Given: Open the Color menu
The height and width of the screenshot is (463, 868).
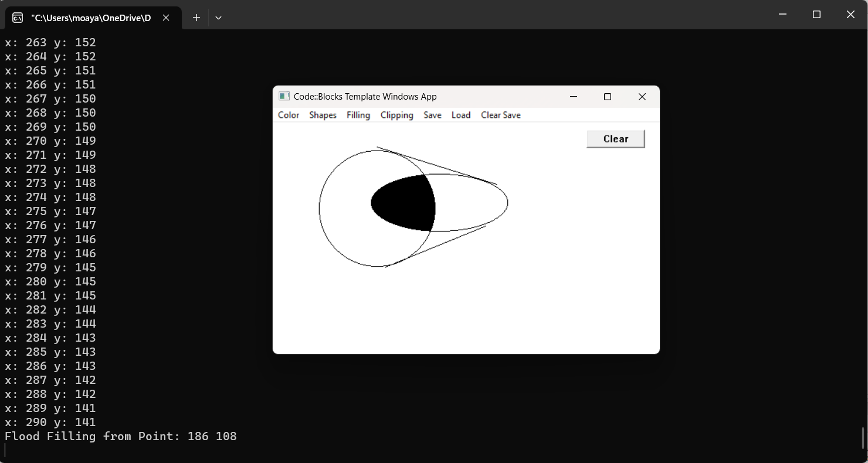Looking at the screenshot, I should tap(288, 115).
